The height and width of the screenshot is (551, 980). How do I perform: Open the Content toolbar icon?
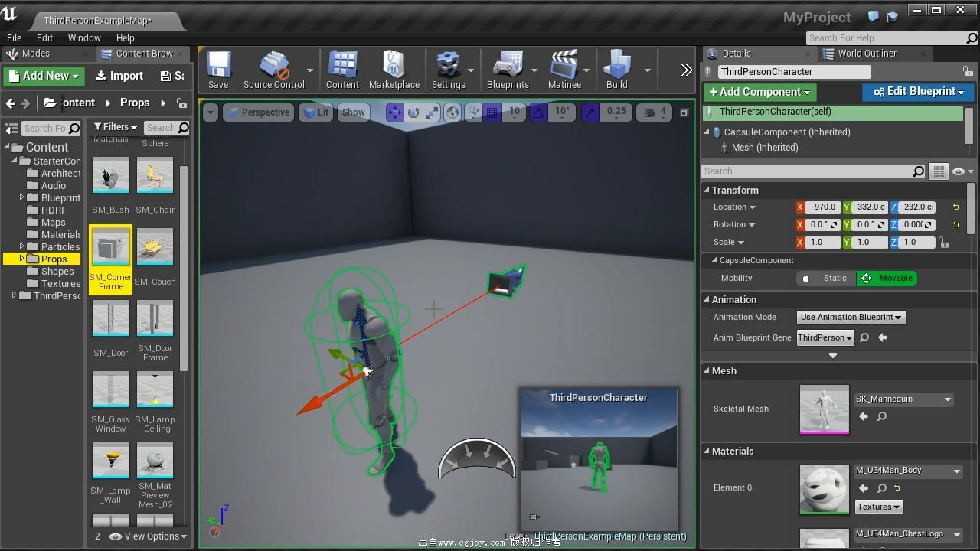coord(342,70)
